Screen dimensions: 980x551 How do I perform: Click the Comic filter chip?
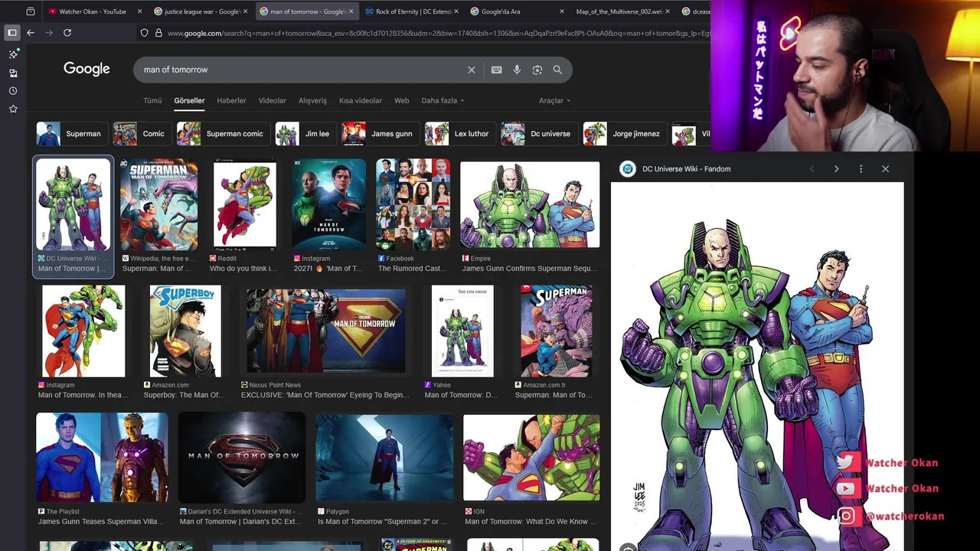pos(141,134)
